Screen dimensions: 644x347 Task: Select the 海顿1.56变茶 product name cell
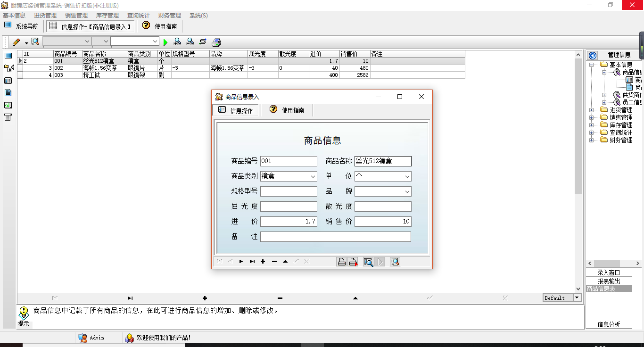(105, 68)
